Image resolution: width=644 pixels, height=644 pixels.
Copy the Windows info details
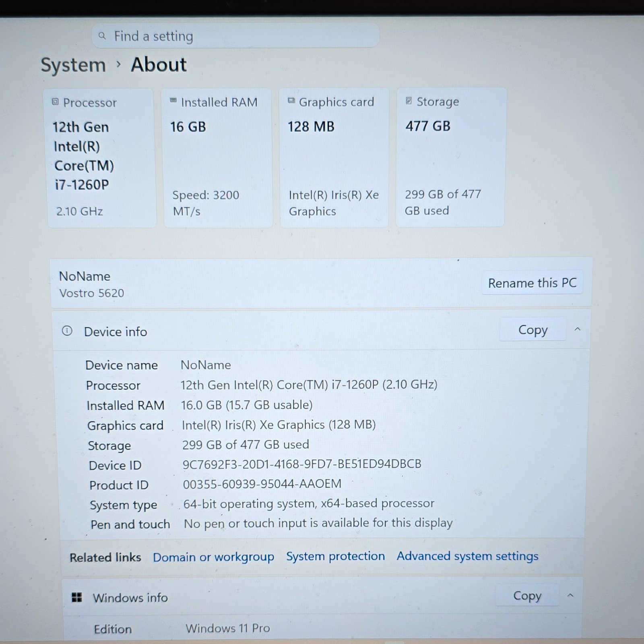coord(527,596)
